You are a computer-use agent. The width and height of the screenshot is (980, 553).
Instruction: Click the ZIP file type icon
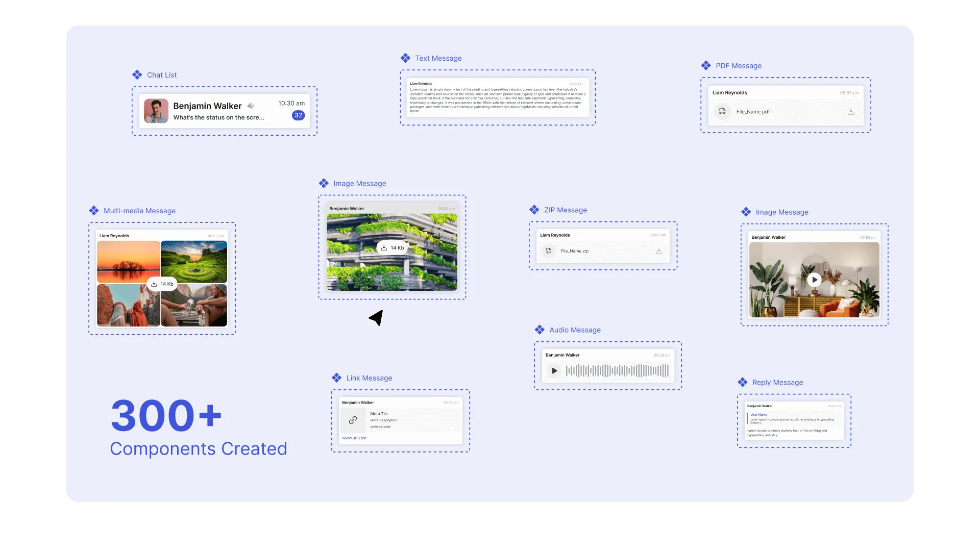click(549, 250)
